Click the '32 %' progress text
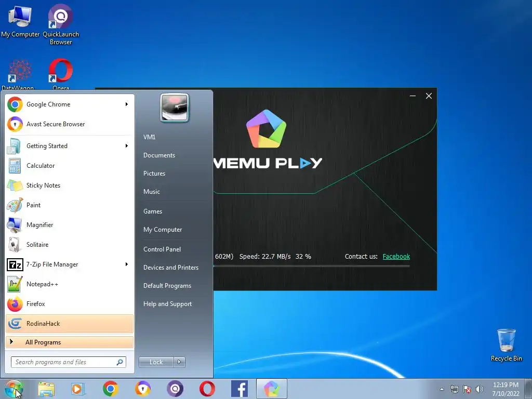 303,257
